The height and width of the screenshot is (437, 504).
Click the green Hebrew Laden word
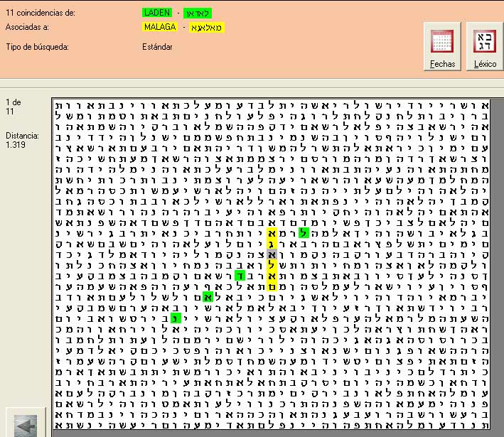tap(198, 14)
